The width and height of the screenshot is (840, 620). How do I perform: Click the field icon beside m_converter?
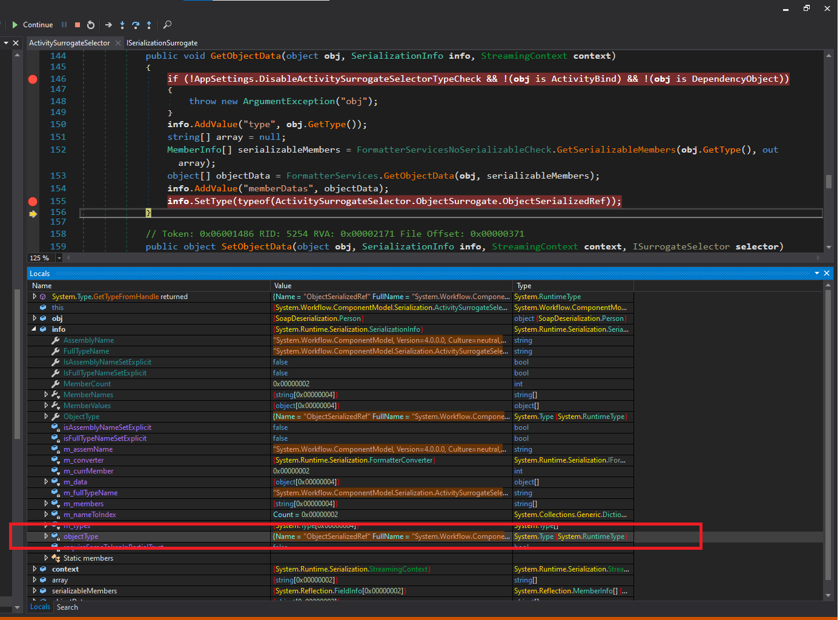point(55,460)
